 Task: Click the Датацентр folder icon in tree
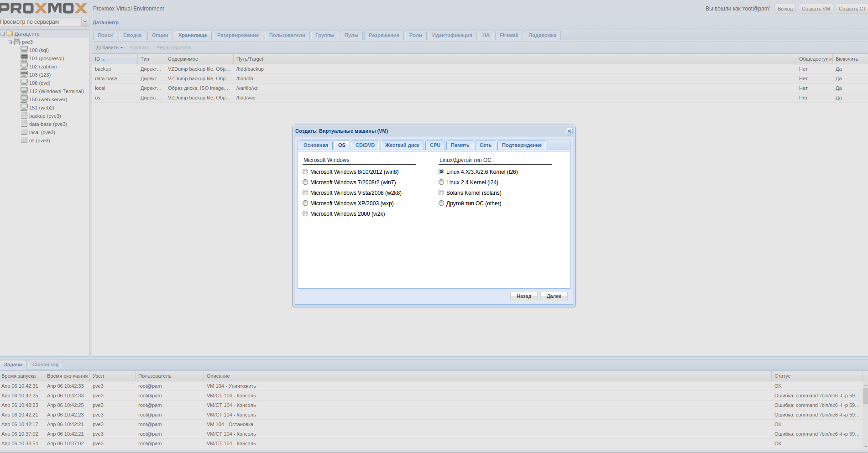pos(10,34)
